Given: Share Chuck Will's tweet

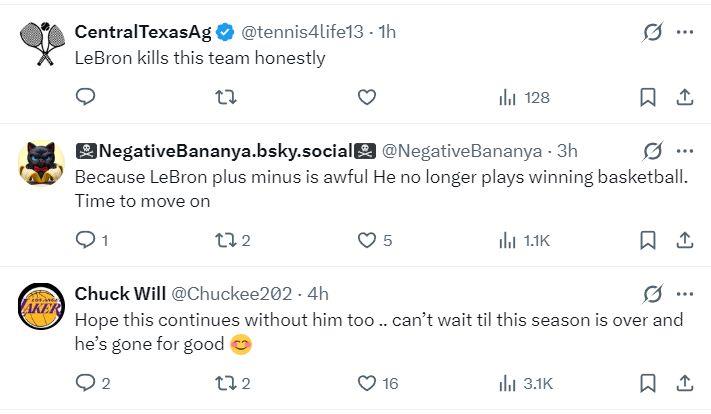Looking at the screenshot, I should [685, 383].
